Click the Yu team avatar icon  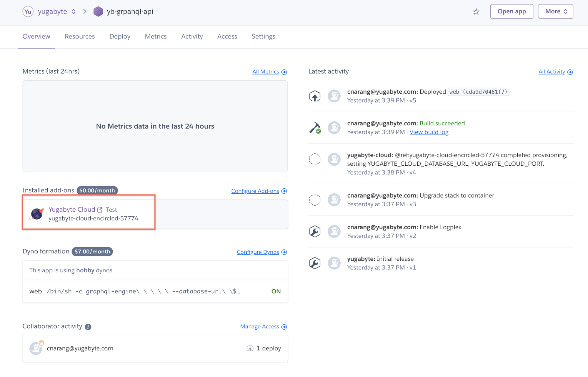pyautogui.click(x=28, y=12)
